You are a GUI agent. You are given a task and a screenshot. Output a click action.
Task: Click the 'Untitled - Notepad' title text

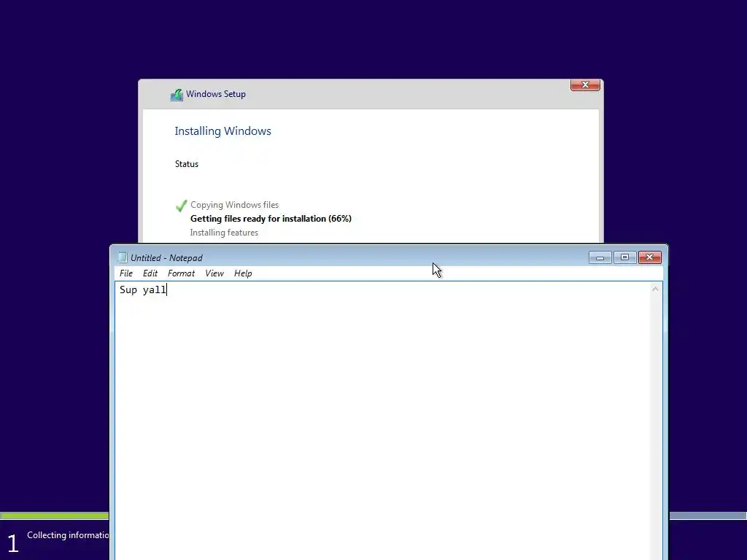pos(166,257)
